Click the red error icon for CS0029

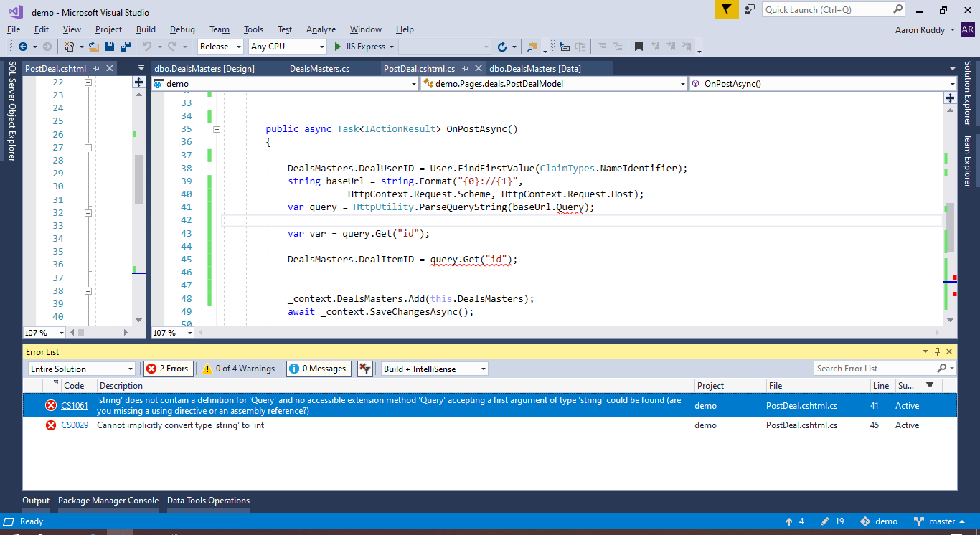[51, 425]
